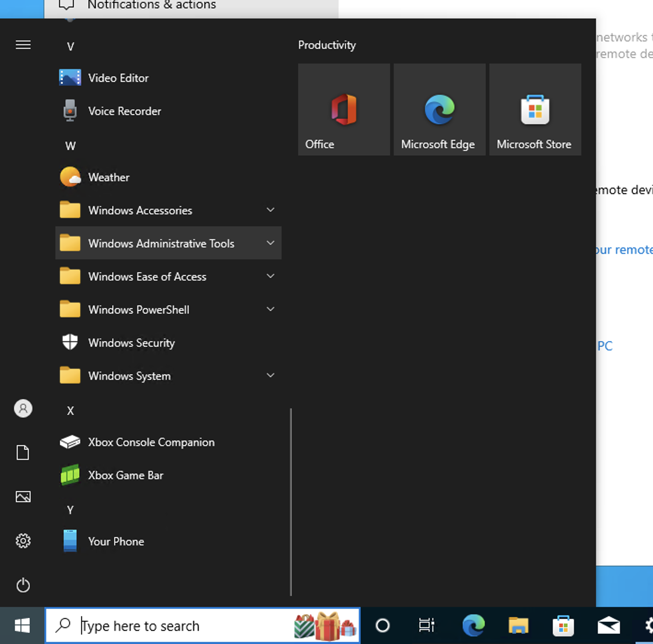
Task: Click the Power button in Start
Action: tap(23, 585)
